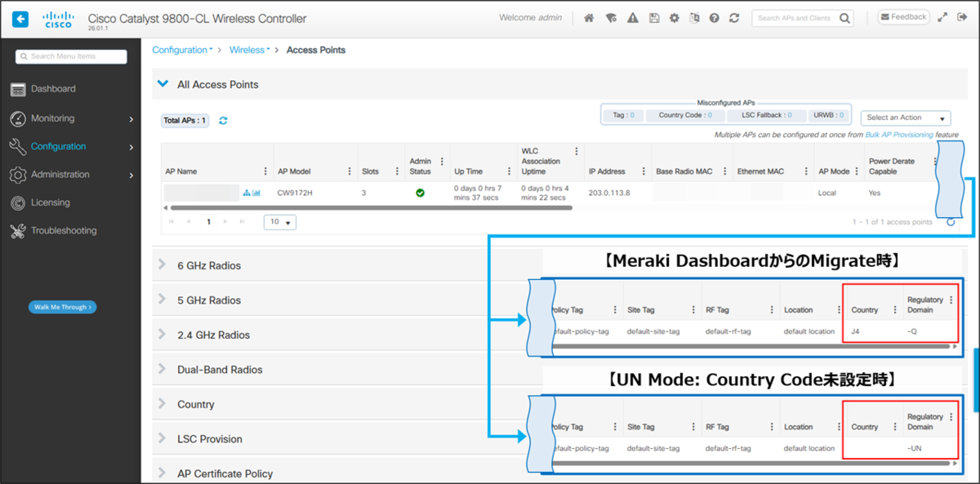Open the AP topology icon in AP row

pos(247,193)
